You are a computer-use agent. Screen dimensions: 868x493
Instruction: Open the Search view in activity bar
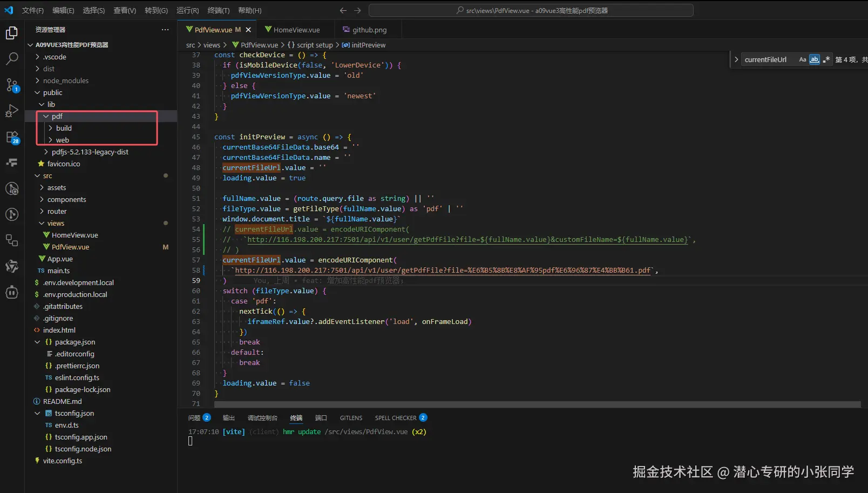(x=11, y=58)
